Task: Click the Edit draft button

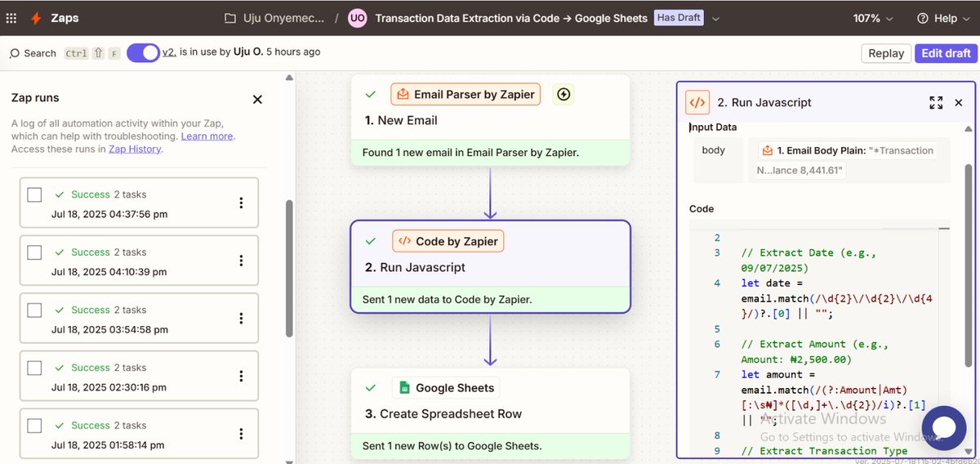Action: 946,53
